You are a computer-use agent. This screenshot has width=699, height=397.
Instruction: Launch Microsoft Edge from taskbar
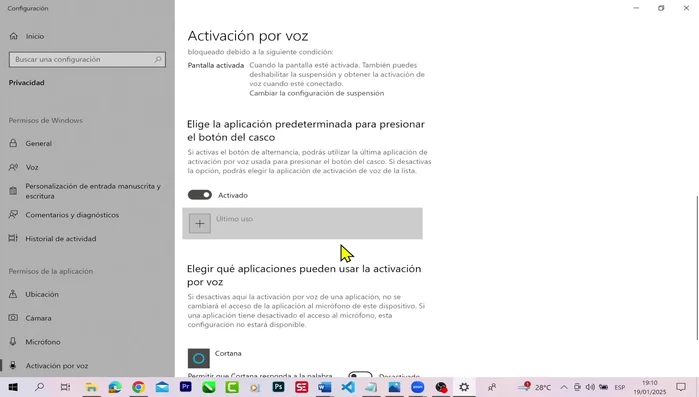[115, 387]
